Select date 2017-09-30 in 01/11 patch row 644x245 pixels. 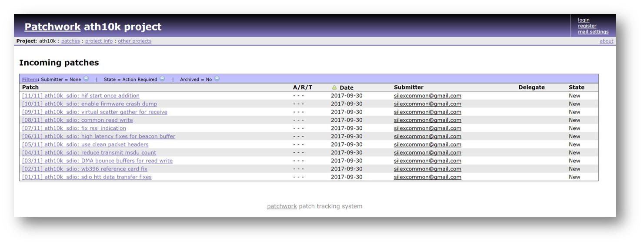click(x=347, y=177)
